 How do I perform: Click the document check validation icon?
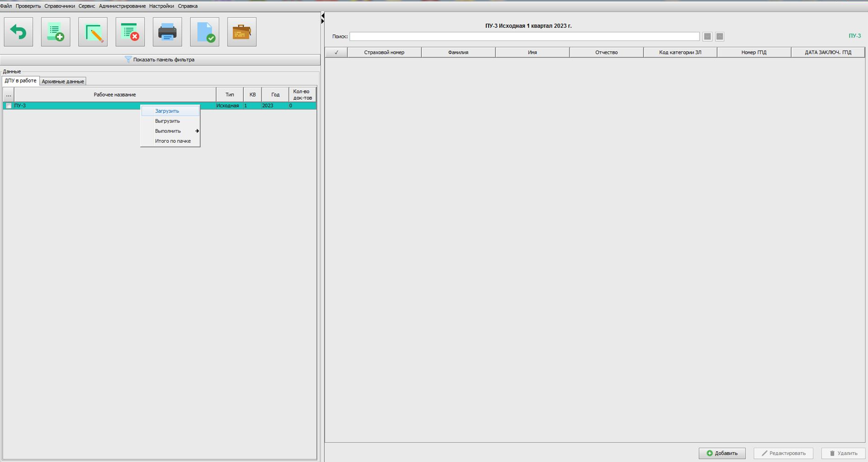tap(205, 32)
